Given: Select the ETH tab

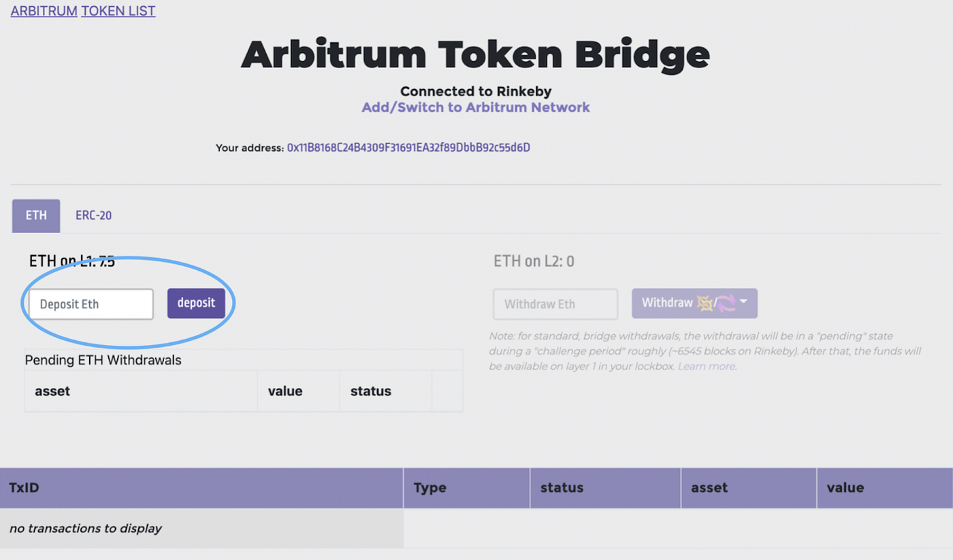Looking at the screenshot, I should pos(35,216).
